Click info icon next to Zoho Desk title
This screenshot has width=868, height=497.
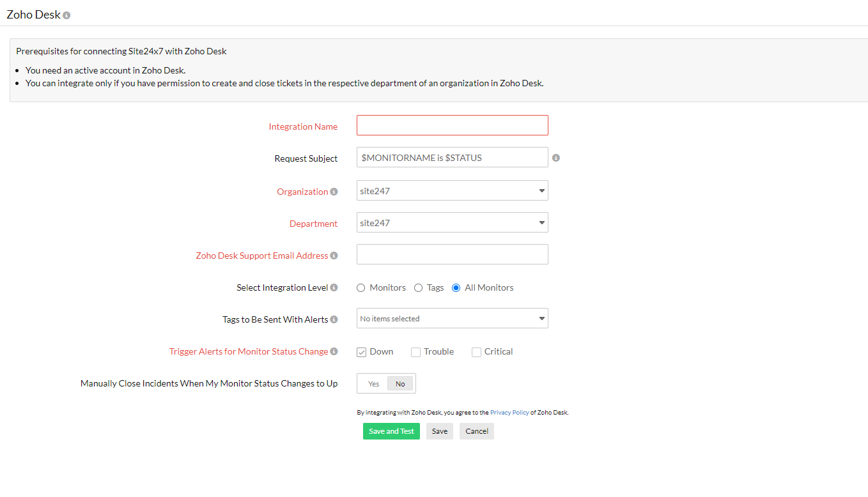coord(66,15)
